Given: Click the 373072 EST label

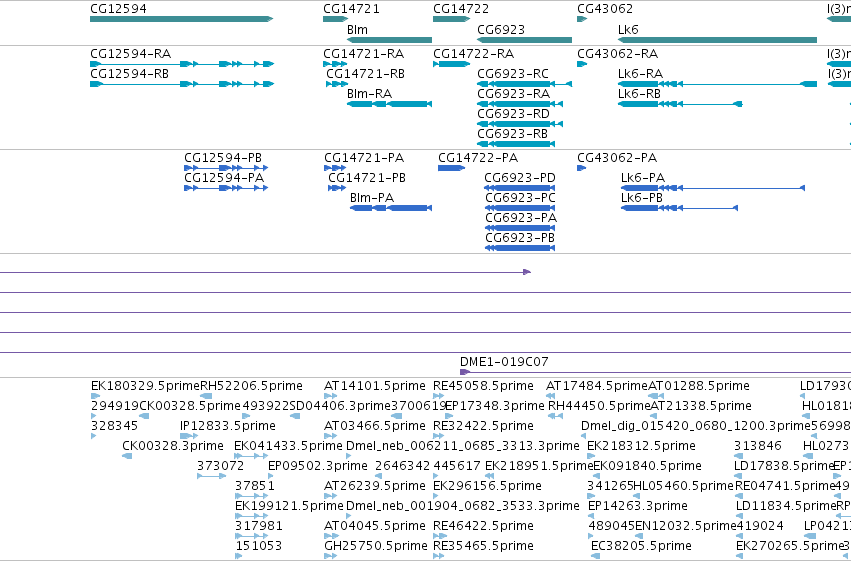Looking at the screenshot, I should click(221, 466).
